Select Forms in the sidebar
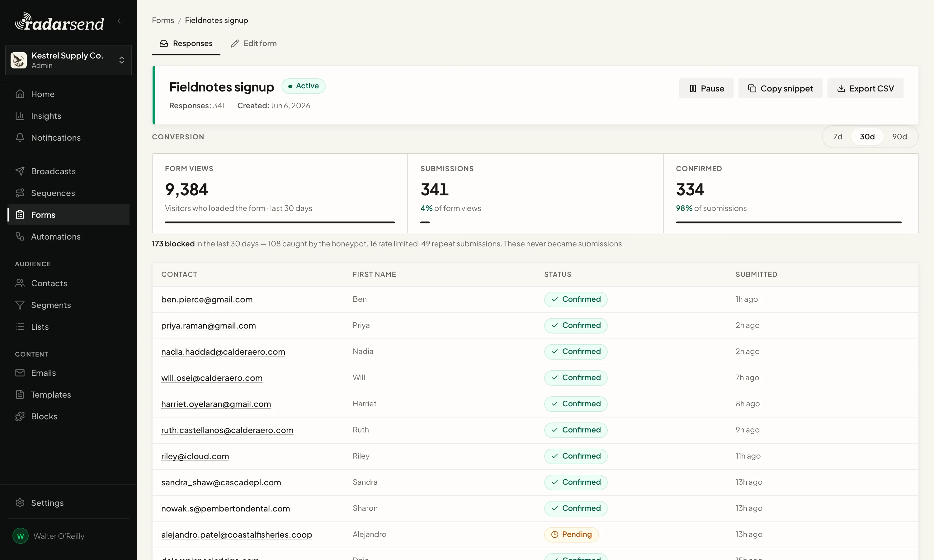 68,215
